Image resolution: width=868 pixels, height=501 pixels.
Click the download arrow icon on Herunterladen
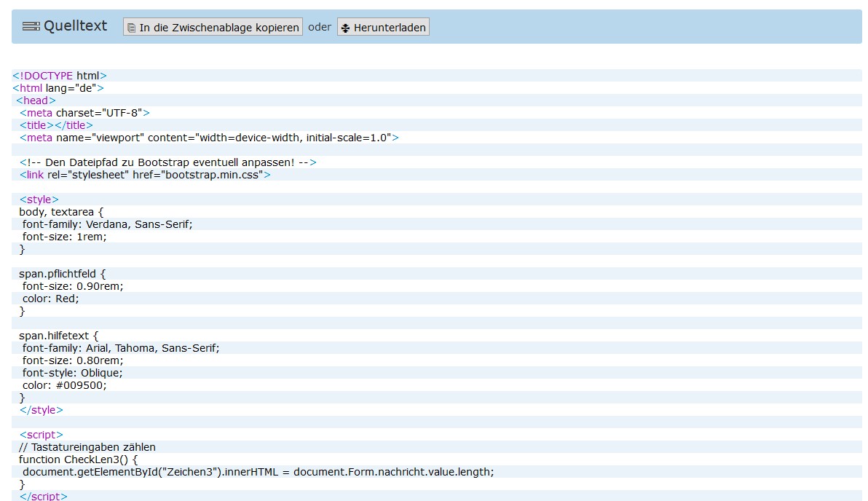(x=346, y=28)
